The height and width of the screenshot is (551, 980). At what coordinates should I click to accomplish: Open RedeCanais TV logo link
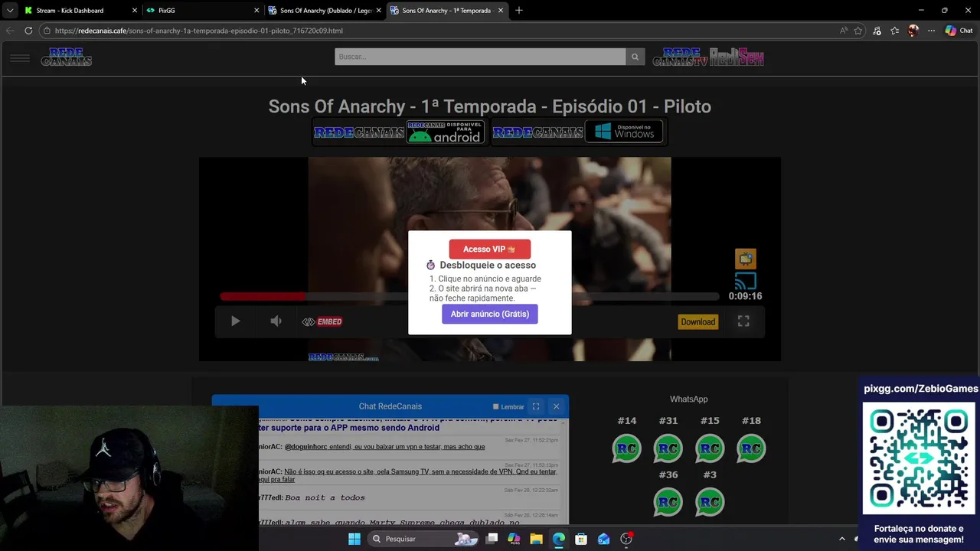coord(681,57)
